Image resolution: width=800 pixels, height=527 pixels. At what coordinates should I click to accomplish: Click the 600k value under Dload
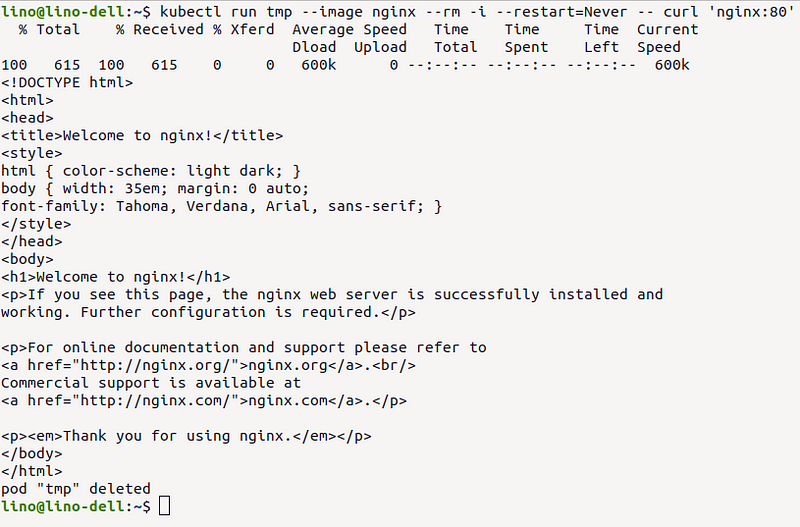pyautogui.click(x=318, y=65)
